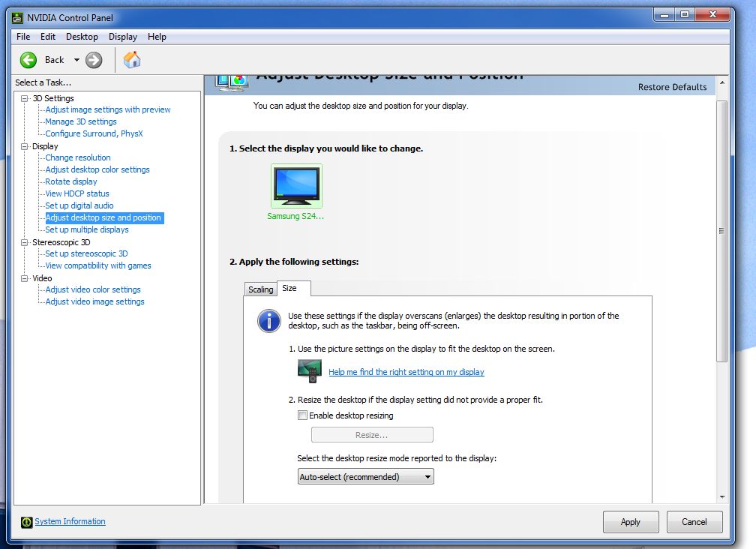Open View HDCP status
The height and width of the screenshot is (549, 756).
77,193
